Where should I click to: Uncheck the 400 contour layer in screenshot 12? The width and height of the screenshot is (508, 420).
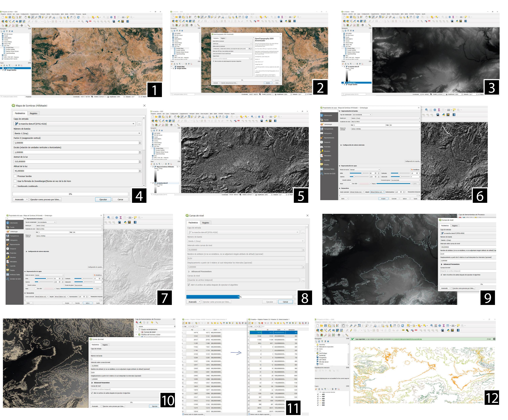pyautogui.click(x=318, y=394)
